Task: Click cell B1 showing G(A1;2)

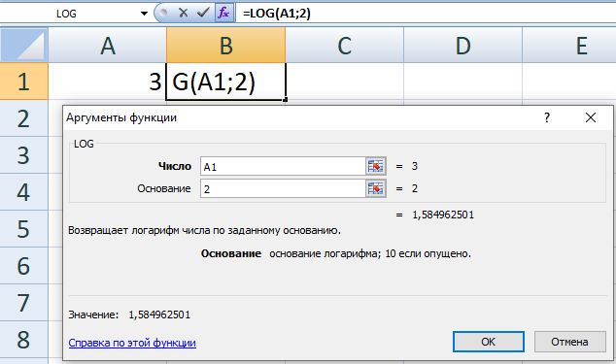Action: point(225,82)
